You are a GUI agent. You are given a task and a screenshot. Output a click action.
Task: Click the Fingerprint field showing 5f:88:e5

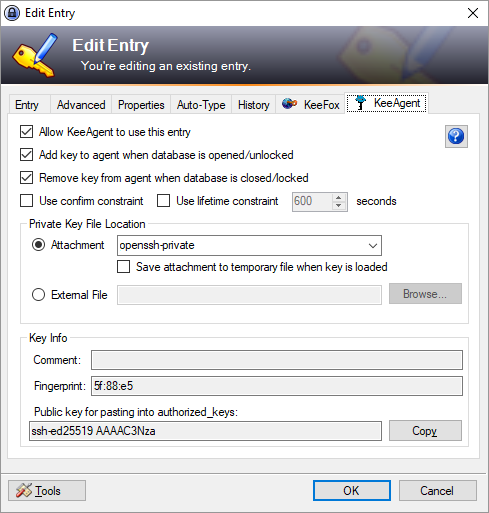pyautogui.click(x=277, y=386)
